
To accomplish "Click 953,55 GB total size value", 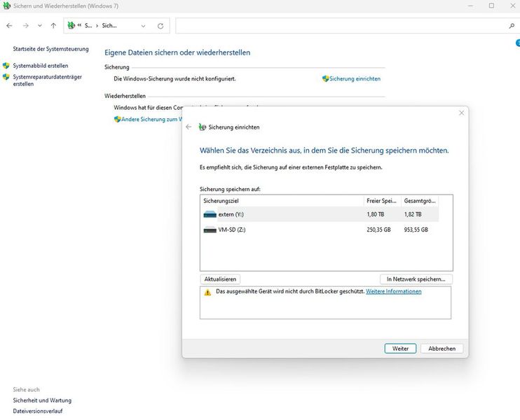I will tap(416, 230).
